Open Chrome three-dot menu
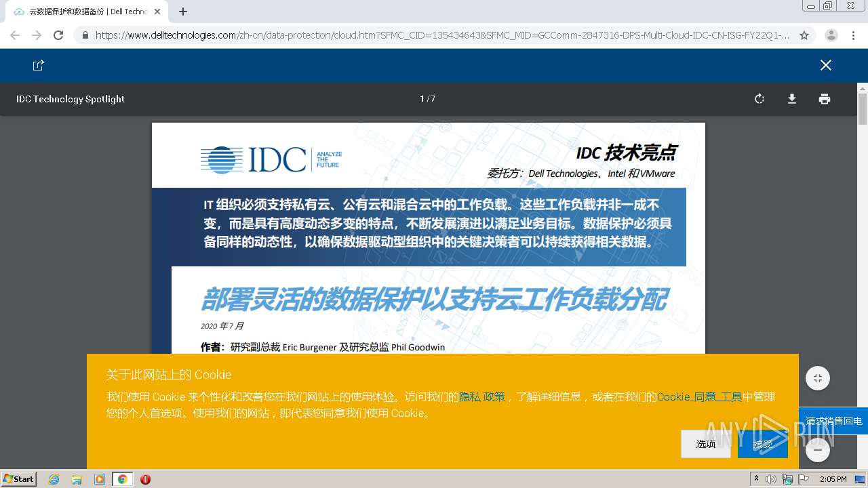 click(x=854, y=35)
